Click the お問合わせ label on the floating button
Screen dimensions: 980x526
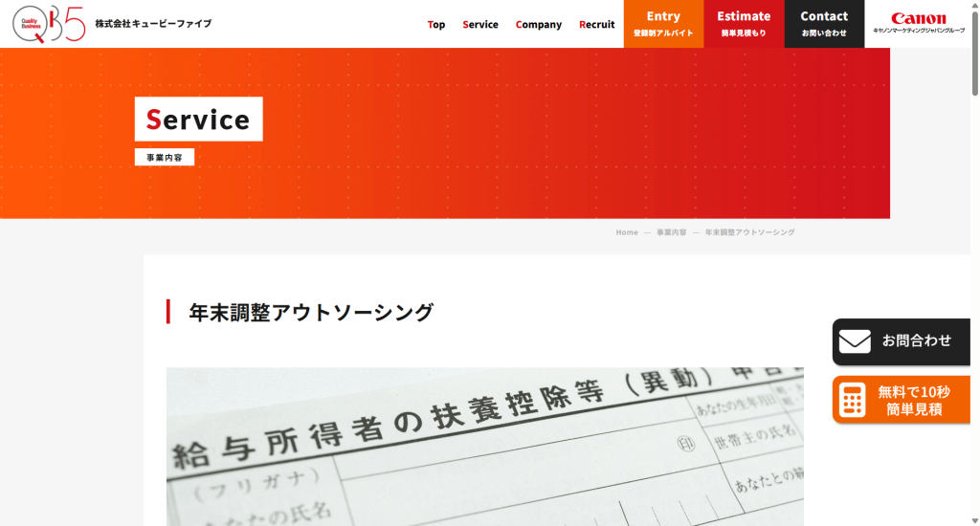point(916,341)
